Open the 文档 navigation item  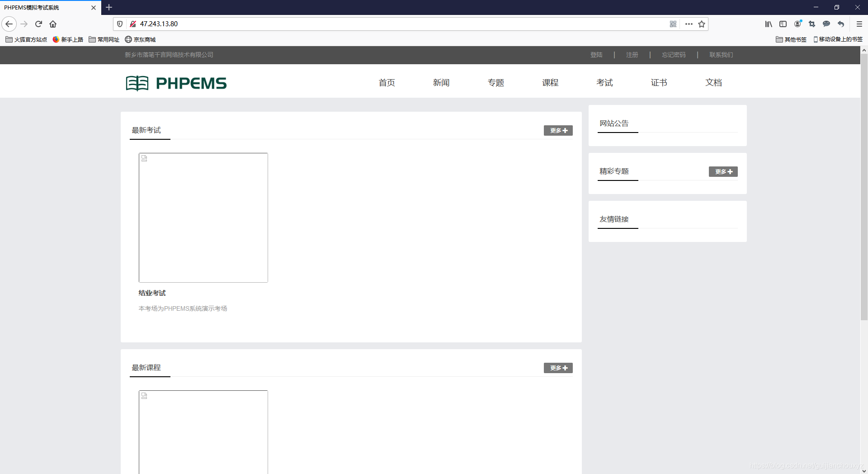coord(713,83)
